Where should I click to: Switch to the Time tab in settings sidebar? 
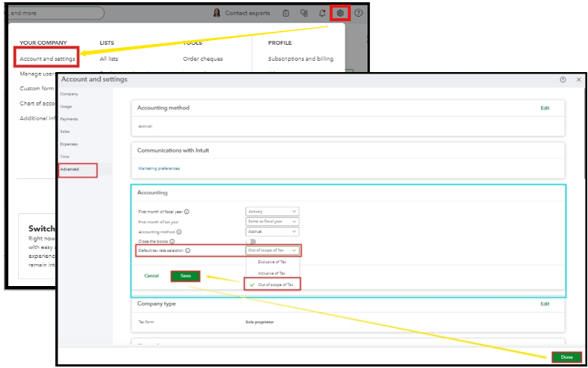(x=64, y=156)
